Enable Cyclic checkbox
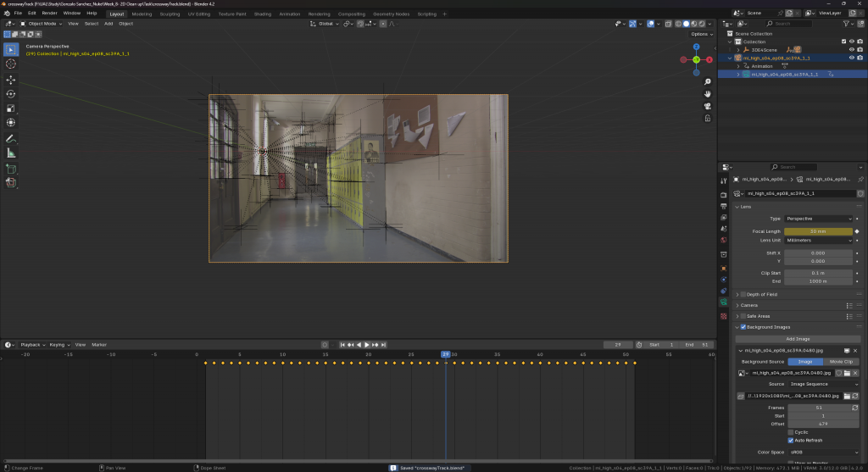Image resolution: width=868 pixels, height=472 pixels. coord(791,432)
